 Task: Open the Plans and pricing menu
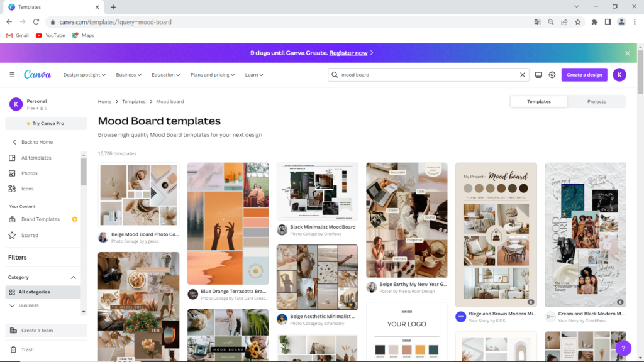click(212, 75)
